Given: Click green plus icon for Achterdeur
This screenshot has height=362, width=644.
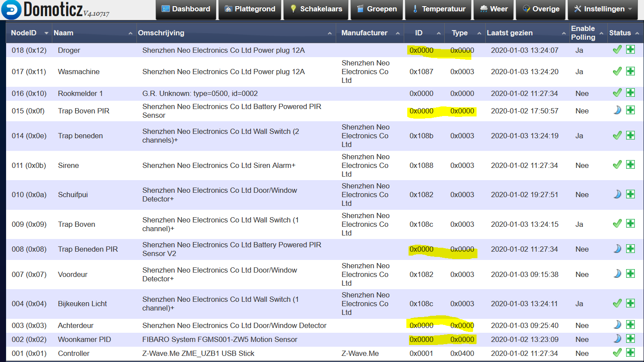Looking at the screenshot, I should (630, 324).
